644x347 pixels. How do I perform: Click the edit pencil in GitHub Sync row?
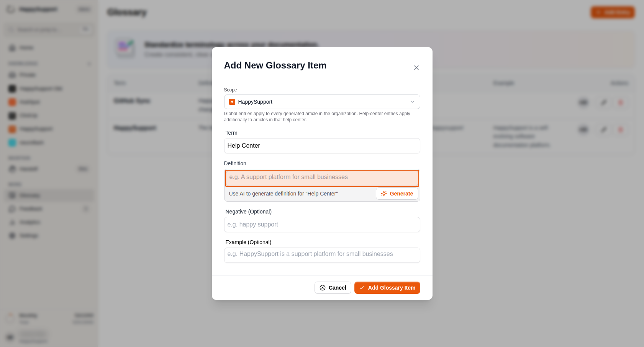tap(603, 103)
